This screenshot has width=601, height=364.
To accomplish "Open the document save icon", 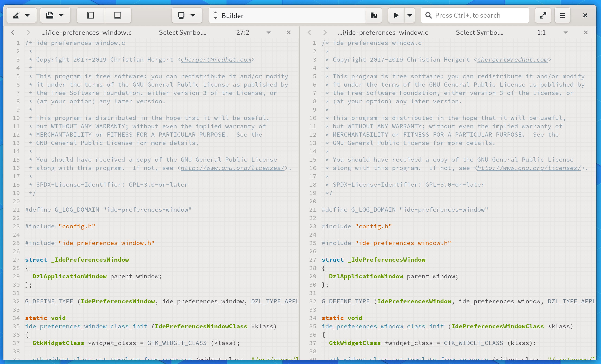I will (50, 15).
